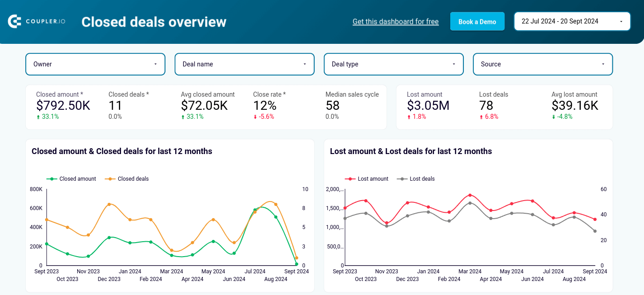The image size is (644, 295).
Task: Toggle the Closed amount legend series
Action: click(x=71, y=179)
